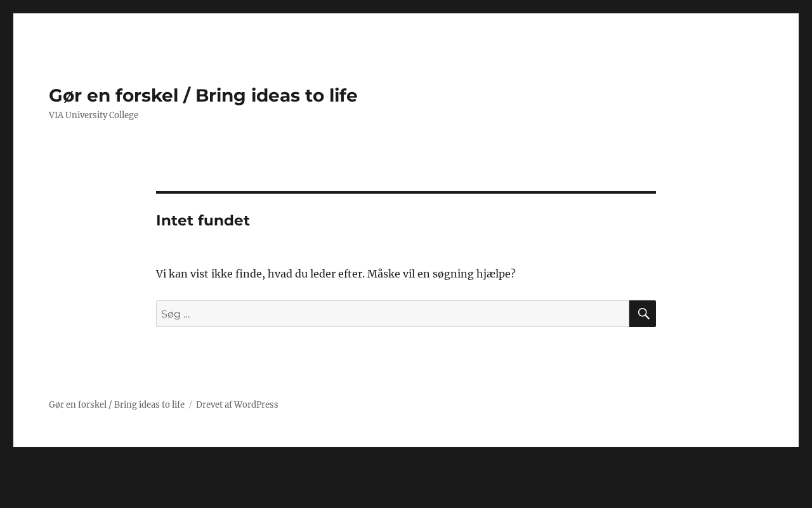Click "Bring ideas to life" in the footer
This screenshot has width=812, height=508.
tap(149, 404)
